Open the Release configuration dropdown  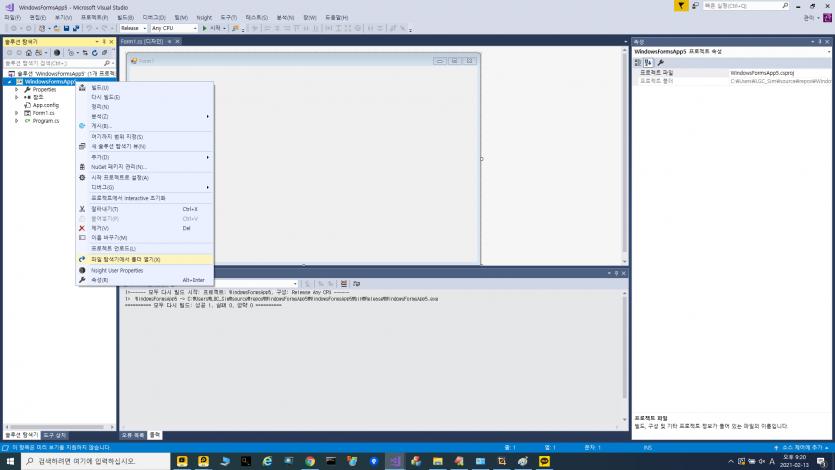(x=133, y=28)
